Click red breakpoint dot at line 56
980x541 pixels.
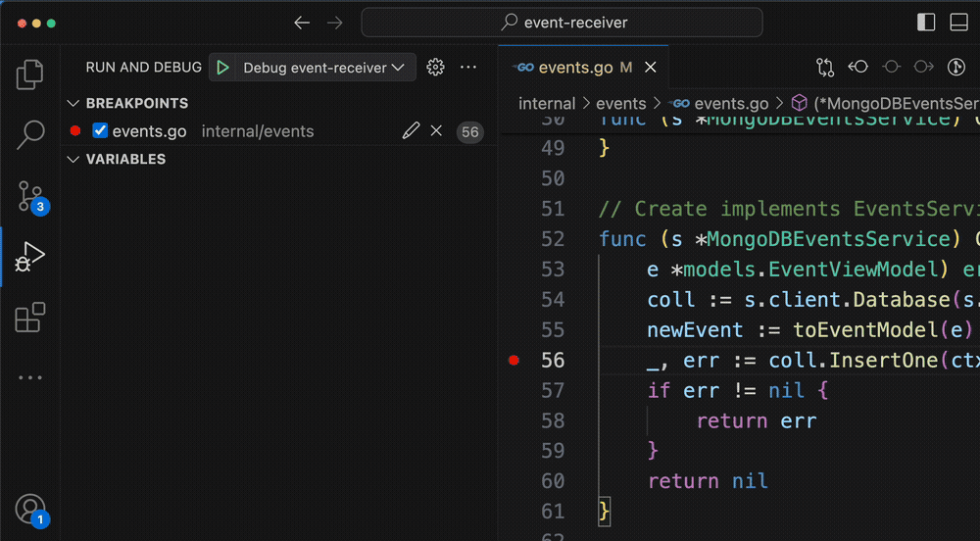pyautogui.click(x=514, y=360)
